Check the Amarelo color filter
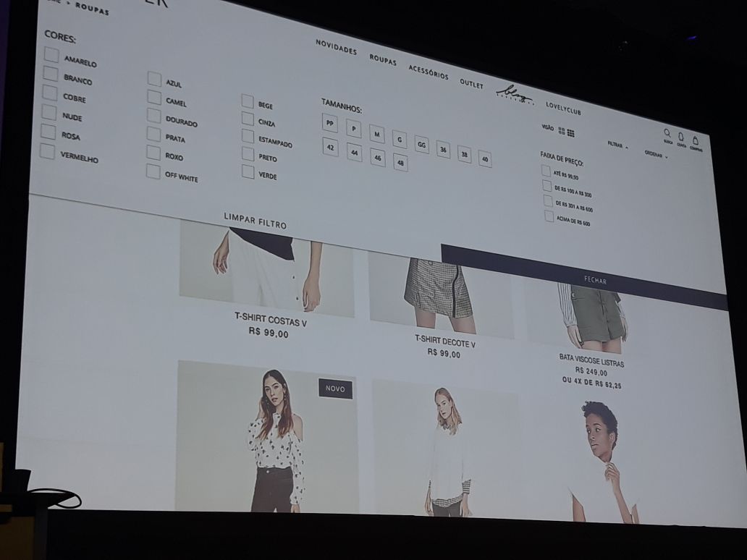This screenshot has height=560, width=747. tap(51, 54)
